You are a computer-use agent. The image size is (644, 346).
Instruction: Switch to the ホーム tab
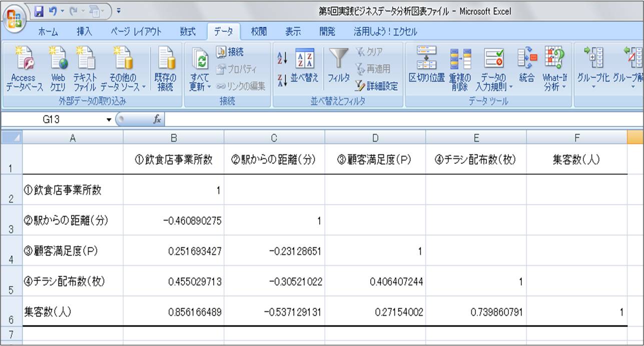coord(48,31)
